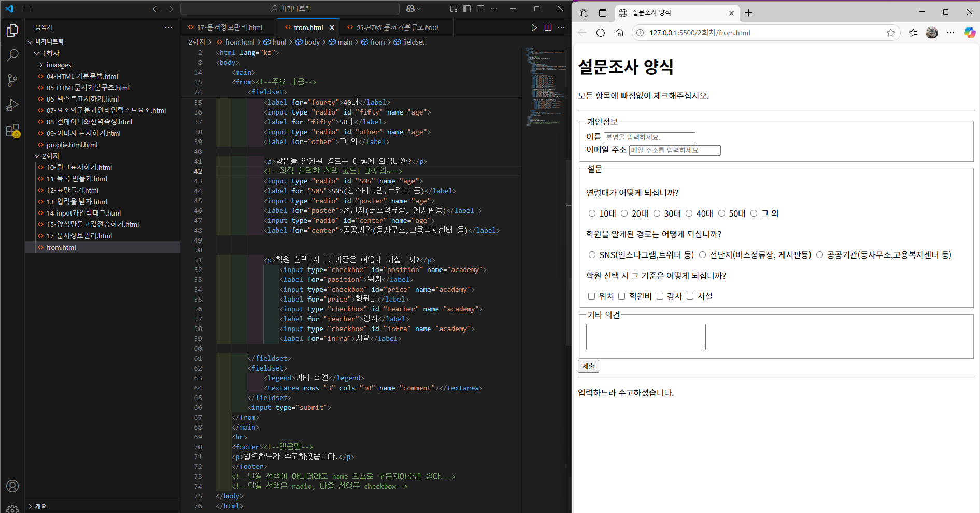Open the Search view in activity bar
This screenshot has height=513, width=980.
(x=12, y=55)
